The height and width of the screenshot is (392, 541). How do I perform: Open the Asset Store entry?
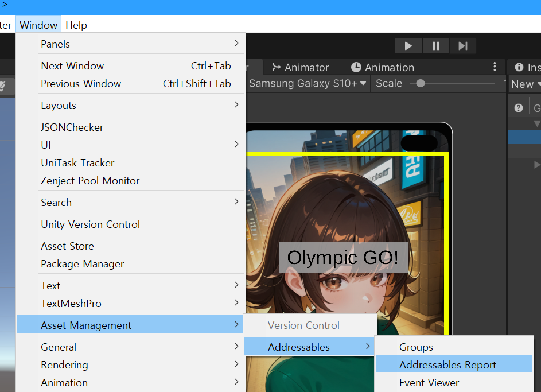[x=131, y=246]
